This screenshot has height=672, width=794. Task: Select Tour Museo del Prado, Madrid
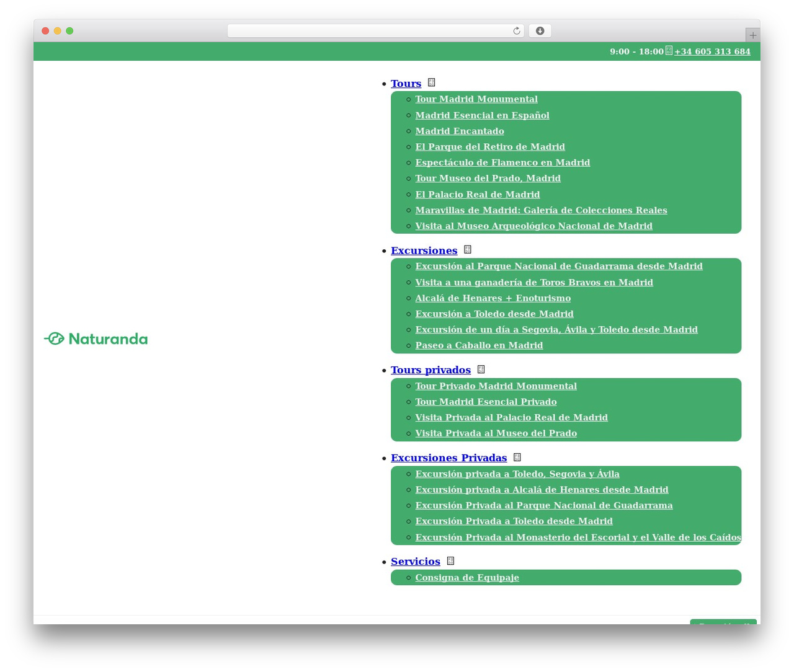click(488, 179)
